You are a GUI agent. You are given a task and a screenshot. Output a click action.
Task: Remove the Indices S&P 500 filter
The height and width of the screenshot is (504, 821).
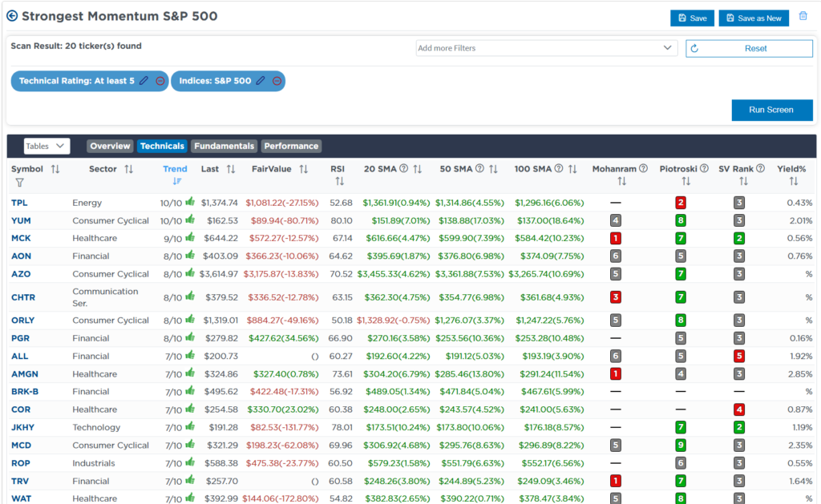tap(277, 81)
